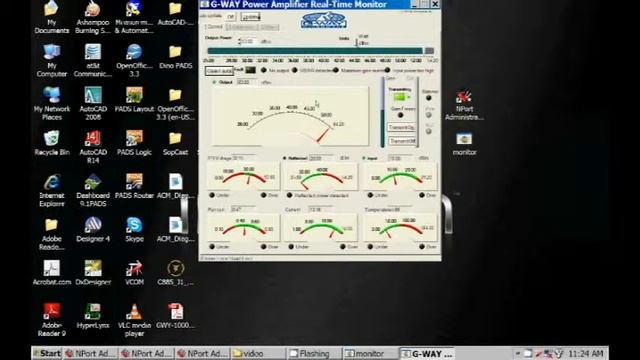640x360 pixels.
Task: Click the Clear Faults button
Action: 219,71
